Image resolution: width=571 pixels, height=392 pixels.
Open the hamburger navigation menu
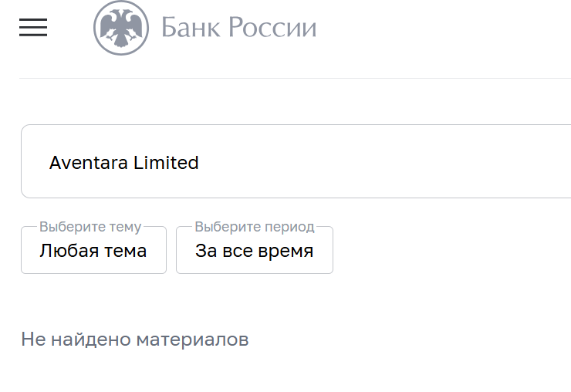[33, 28]
